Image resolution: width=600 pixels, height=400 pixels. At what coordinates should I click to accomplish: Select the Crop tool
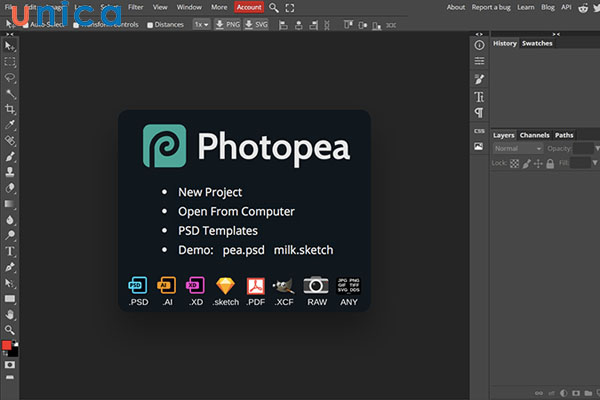point(10,109)
